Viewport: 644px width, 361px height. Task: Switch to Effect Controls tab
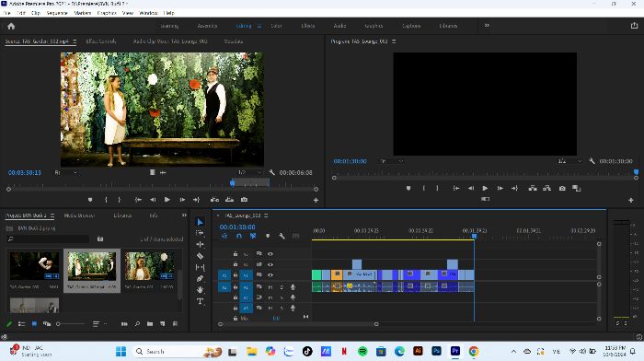point(101,41)
